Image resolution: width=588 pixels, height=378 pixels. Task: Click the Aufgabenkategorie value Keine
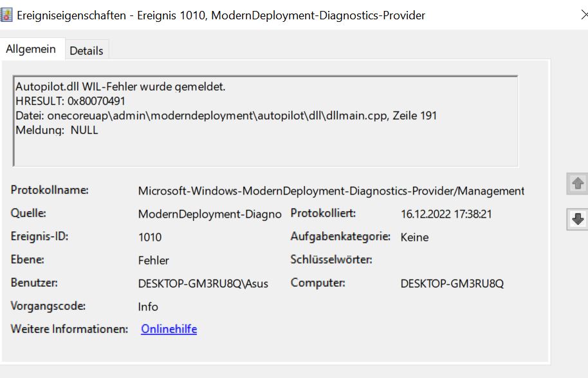pos(414,237)
